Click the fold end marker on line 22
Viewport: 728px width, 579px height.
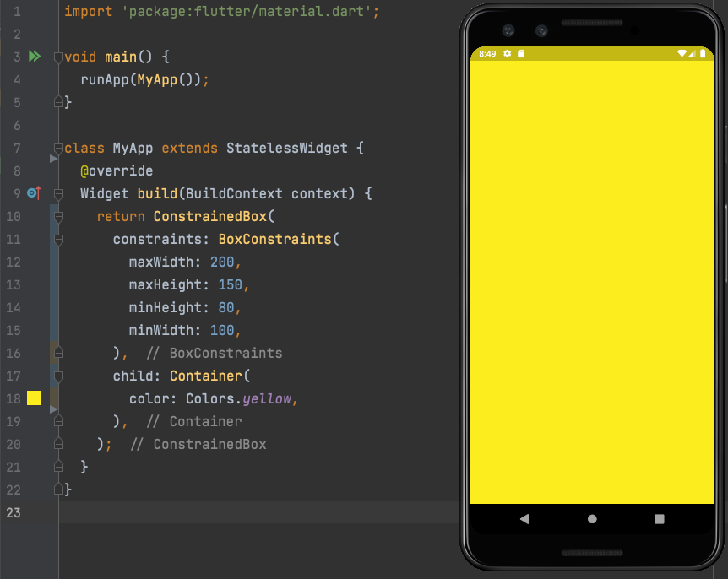(x=58, y=489)
